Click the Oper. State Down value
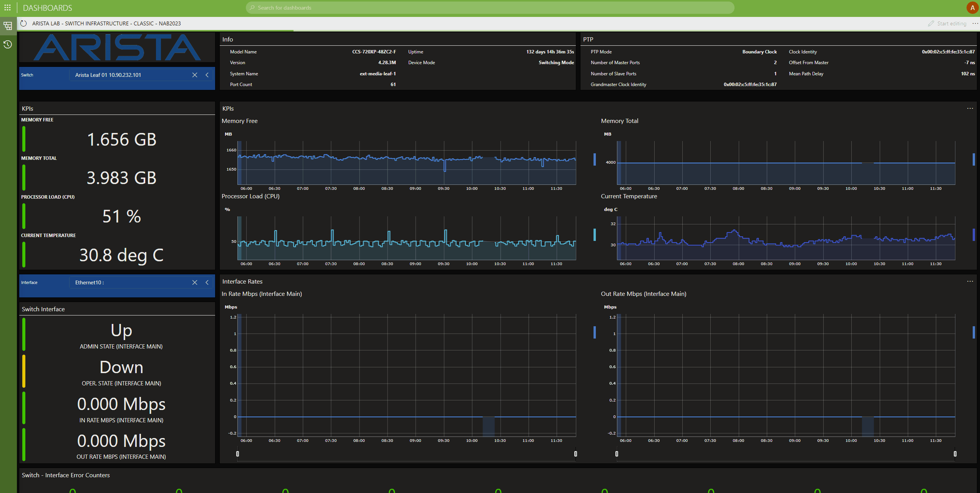This screenshot has height=493, width=980. point(121,367)
